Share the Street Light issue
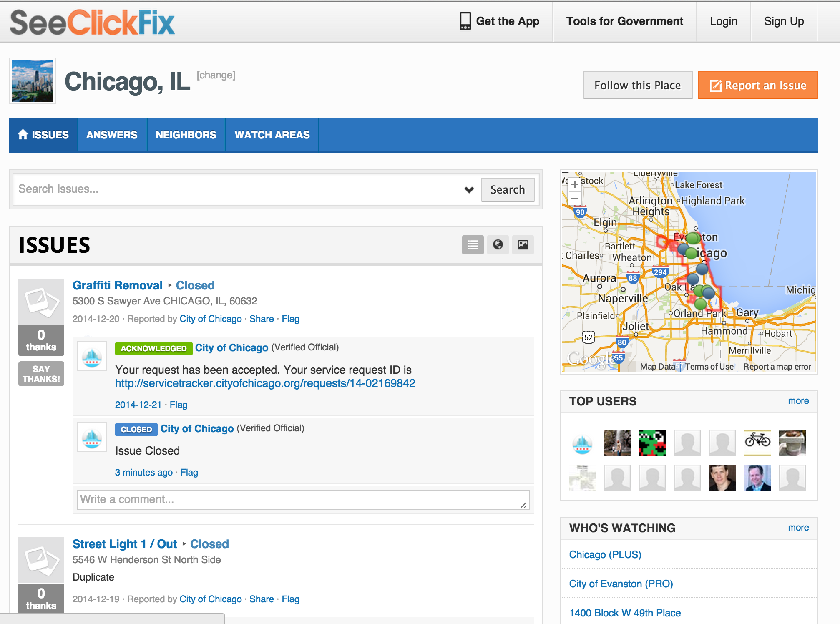840x624 pixels. pos(262,599)
